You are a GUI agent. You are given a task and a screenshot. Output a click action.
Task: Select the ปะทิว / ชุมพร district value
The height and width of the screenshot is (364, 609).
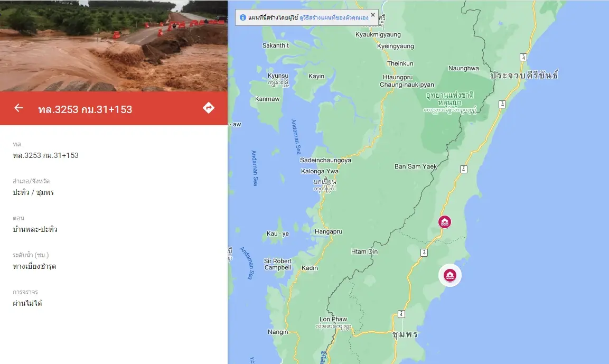point(33,192)
